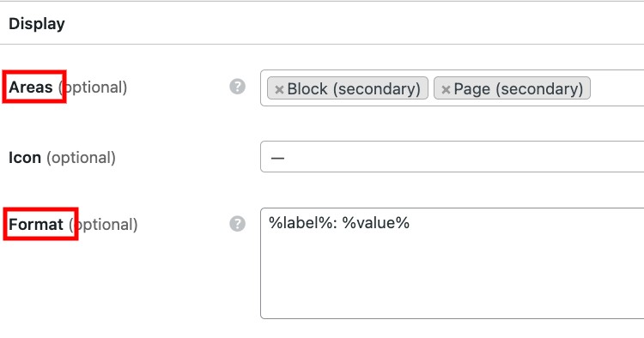Click the help icon beside Format
Viewport: 644px width, 338px height.
(x=237, y=224)
